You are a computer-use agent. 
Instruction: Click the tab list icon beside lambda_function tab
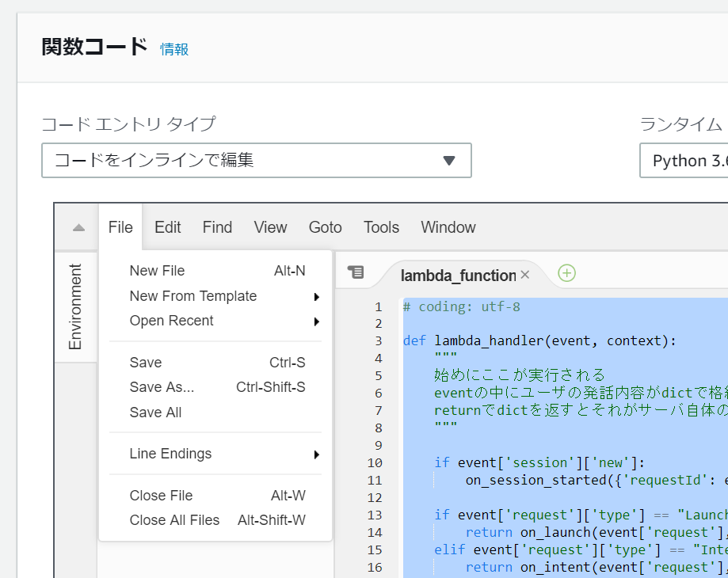point(356,272)
